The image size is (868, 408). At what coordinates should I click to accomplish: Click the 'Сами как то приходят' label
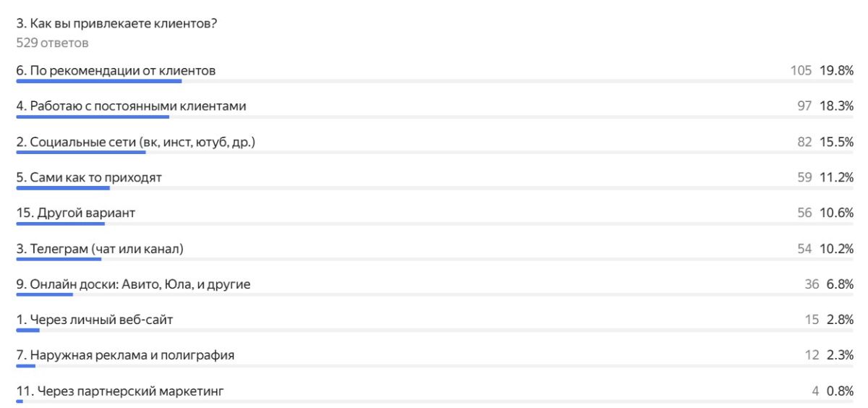88,177
